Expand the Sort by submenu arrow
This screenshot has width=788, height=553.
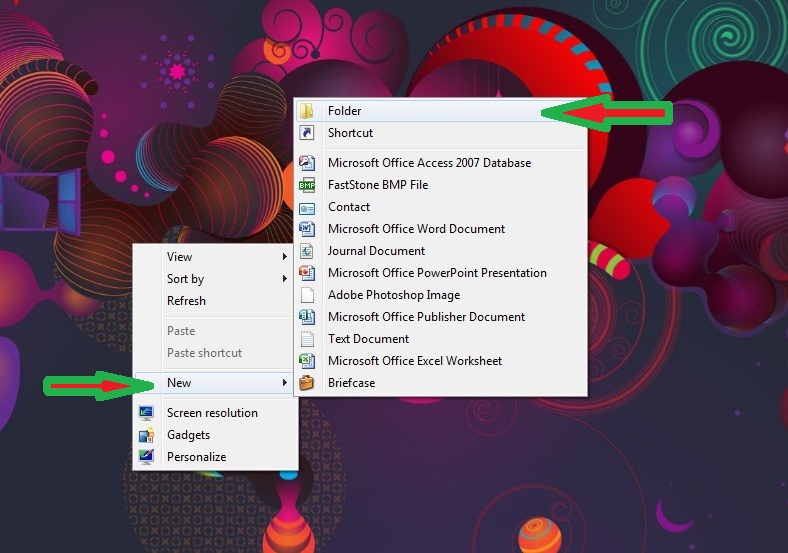click(284, 279)
